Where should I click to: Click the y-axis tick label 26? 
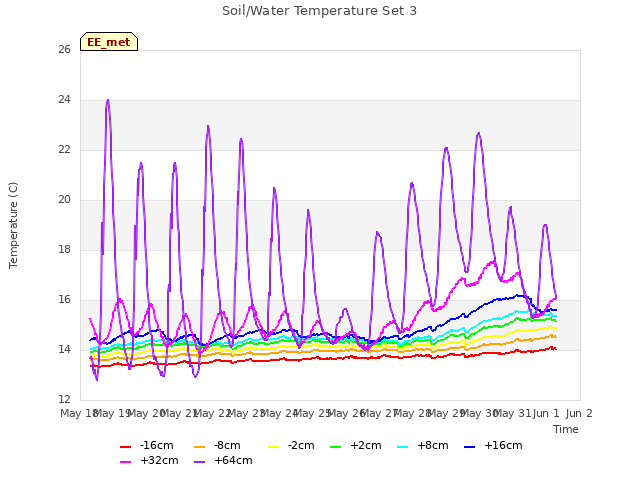point(64,49)
